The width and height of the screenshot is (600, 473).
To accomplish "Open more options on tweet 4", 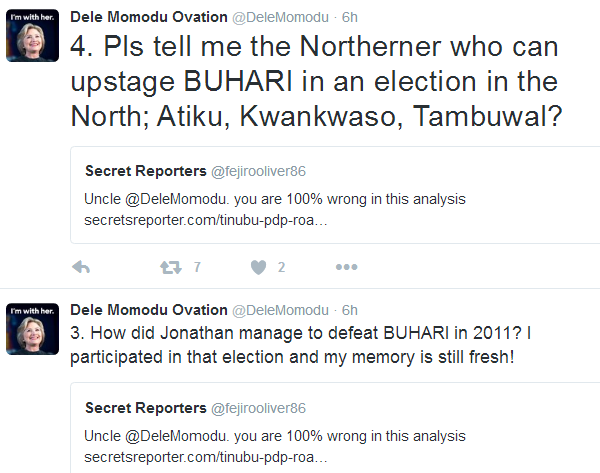I will [x=346, y=267].
